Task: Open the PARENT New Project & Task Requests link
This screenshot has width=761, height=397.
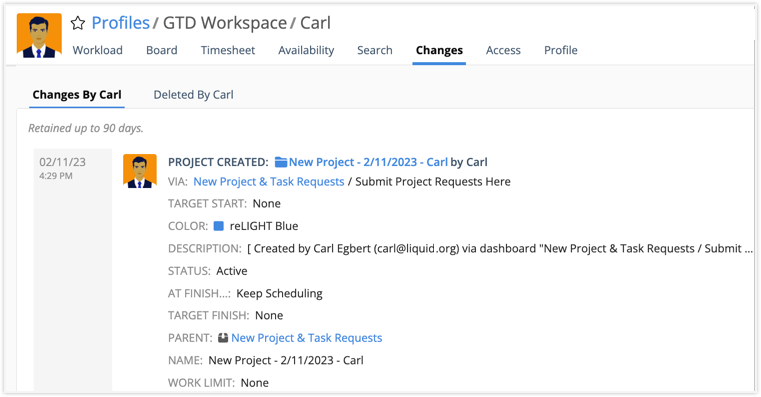Action: (307, 338)
